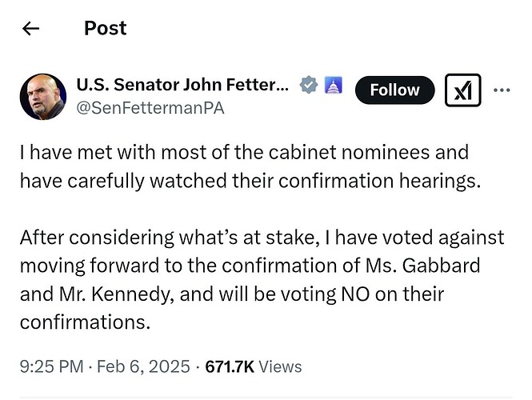Screen dimensions: 532x400
Task: Click the capitalized word NO in the post
Action: (355, 294)
